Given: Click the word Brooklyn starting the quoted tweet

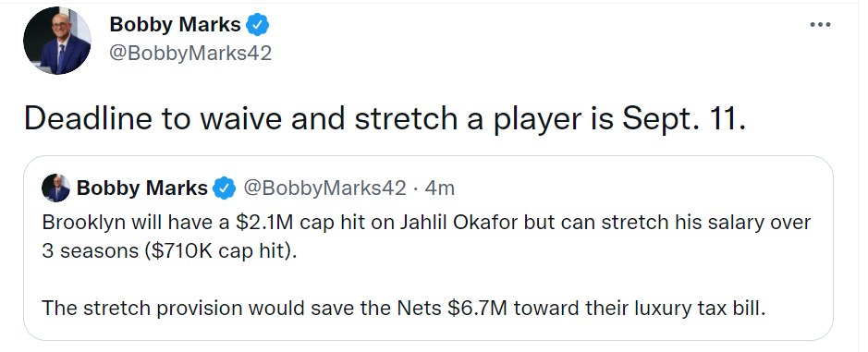Looking at the screenshot, I should 77,223.
